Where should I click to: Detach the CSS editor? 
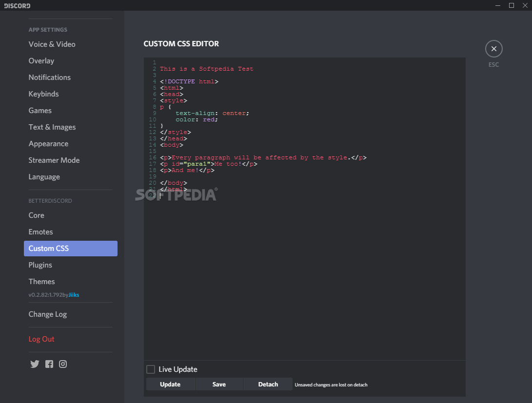tap(268, 384)
